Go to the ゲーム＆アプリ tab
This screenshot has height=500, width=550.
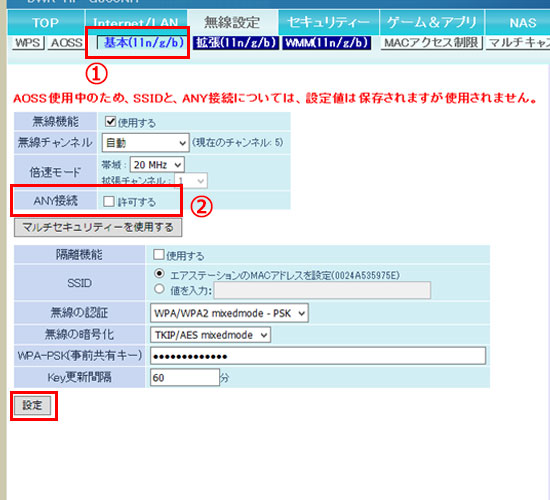[x=432, y=22]
